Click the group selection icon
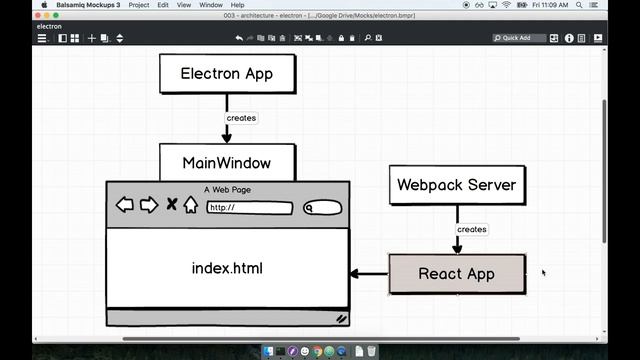640x360 pixels. 298,38
